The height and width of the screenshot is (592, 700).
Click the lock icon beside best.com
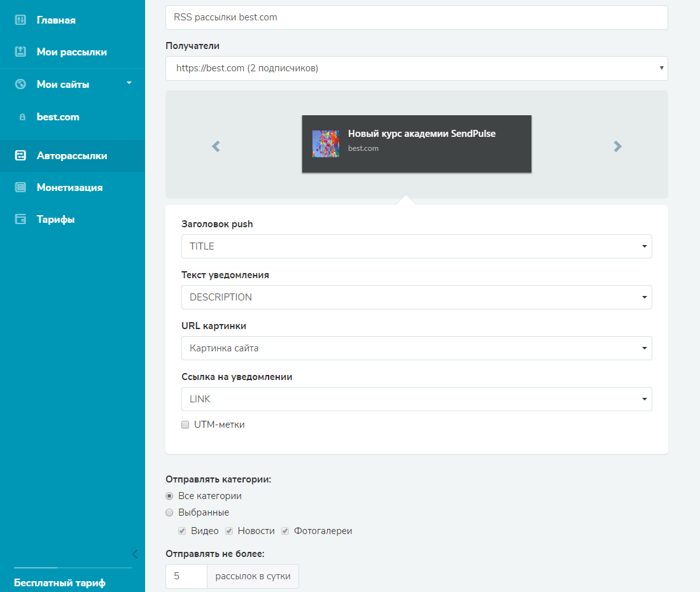point(22,117)
